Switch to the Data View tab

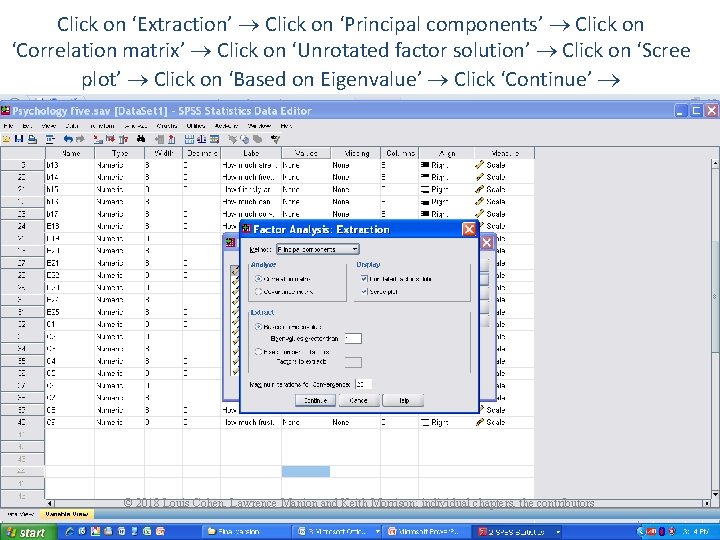(19, 514)
